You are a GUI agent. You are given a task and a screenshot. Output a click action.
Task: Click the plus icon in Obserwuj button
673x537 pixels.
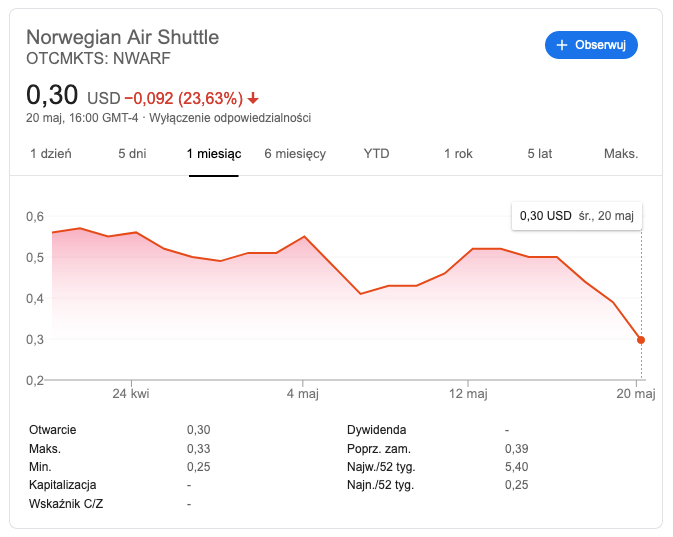click(562, 45)
